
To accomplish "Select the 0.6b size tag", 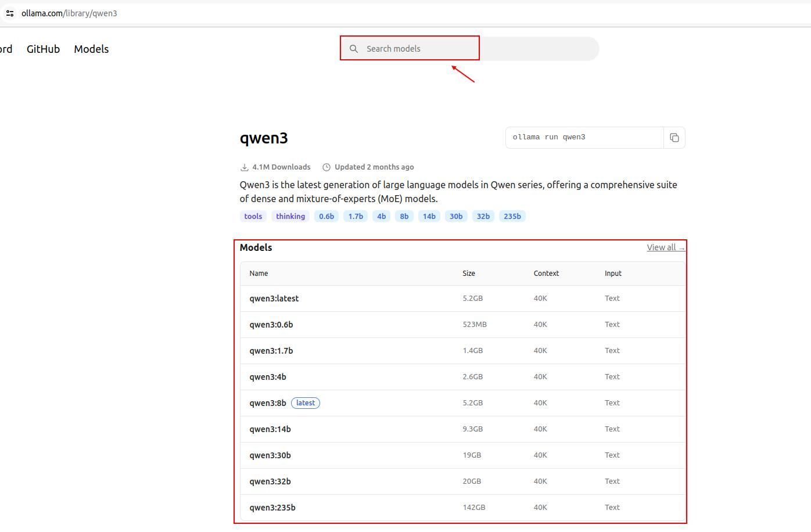I will pyautogui.click(x=326, y=216).
